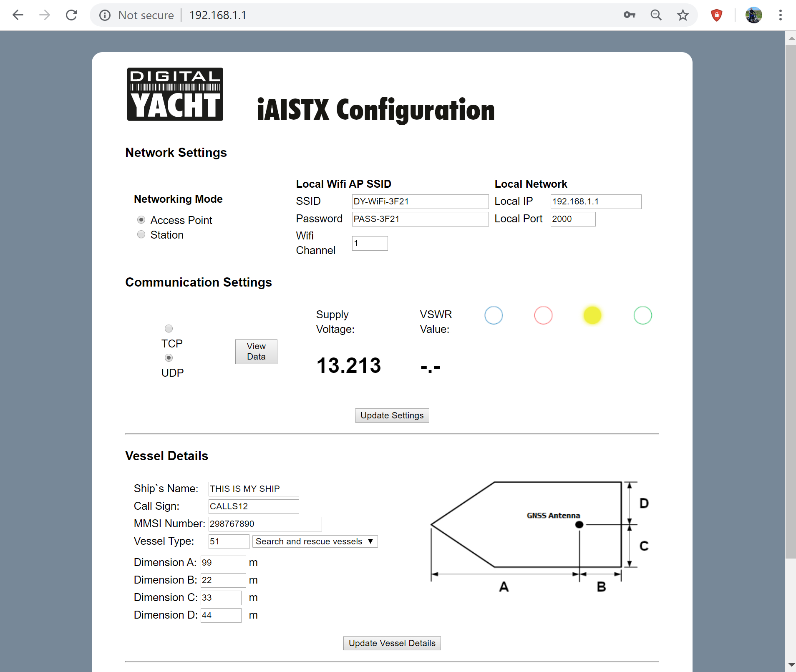This screenshot has width=796, height=672.
Task: Open the Chrome three-dot menu
Action: click(780, 15)
